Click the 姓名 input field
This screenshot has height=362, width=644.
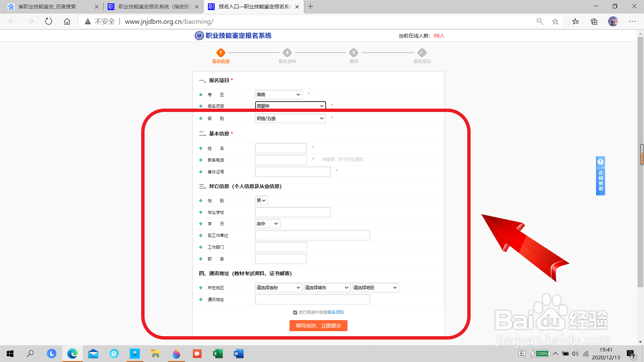pos(281,148)
